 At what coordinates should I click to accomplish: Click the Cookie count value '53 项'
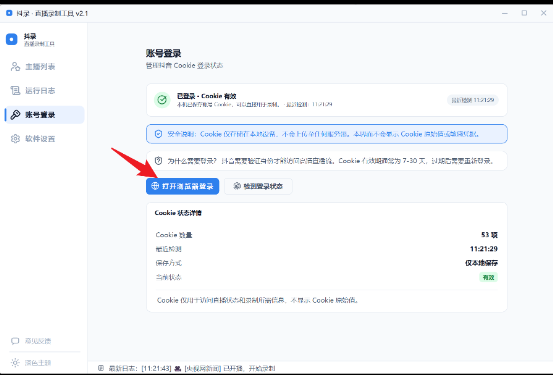pyautogui.click(x=489, y=235)
